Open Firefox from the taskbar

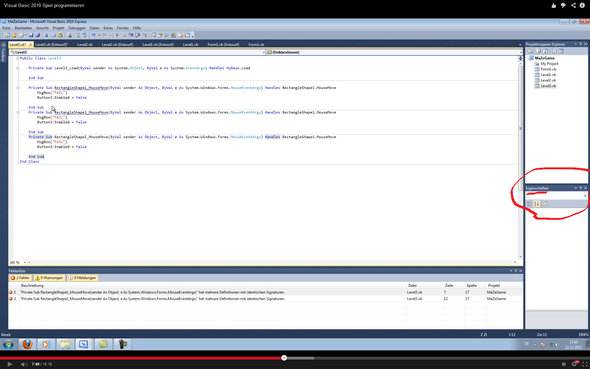[27, 344]
